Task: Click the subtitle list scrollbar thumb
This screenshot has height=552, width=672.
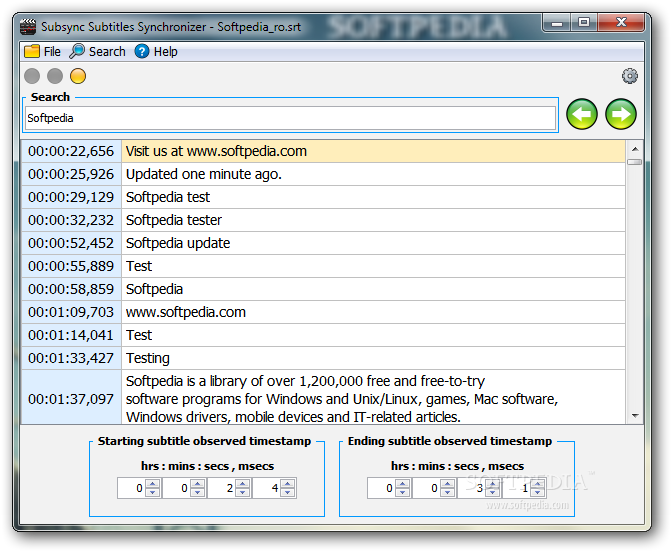Action: 635,162
